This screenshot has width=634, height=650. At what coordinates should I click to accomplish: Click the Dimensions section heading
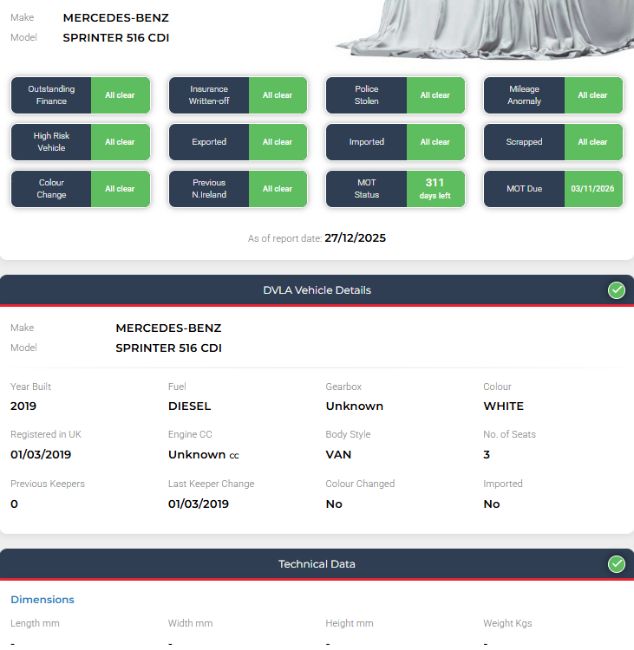[42, 599]
